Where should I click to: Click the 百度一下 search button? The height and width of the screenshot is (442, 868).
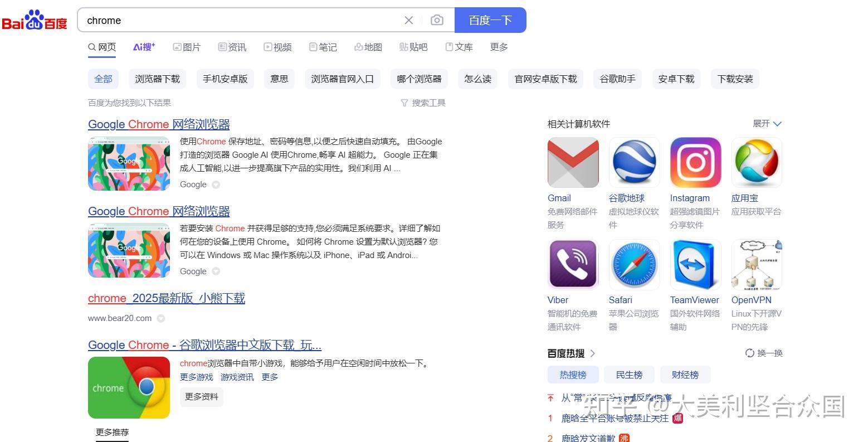coord(490,20)
